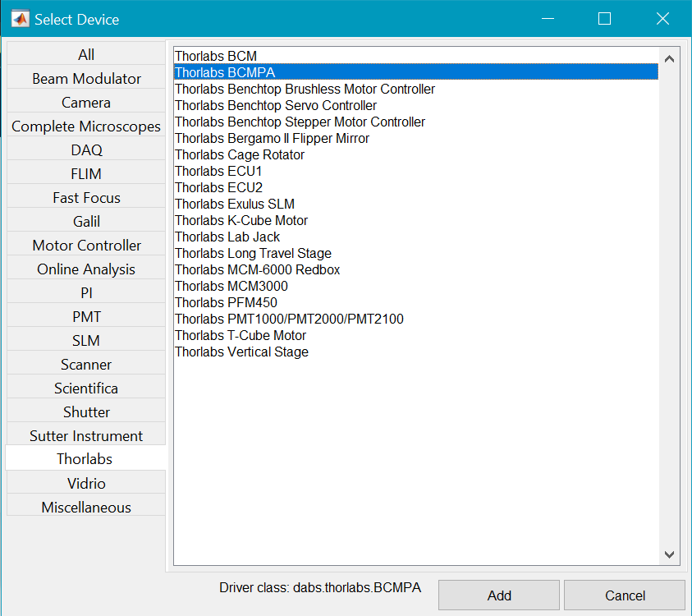Image resolution: width=692 pixels, height=616 pixels.
Task: Show the DAQ device category
Action: (86, 150)
